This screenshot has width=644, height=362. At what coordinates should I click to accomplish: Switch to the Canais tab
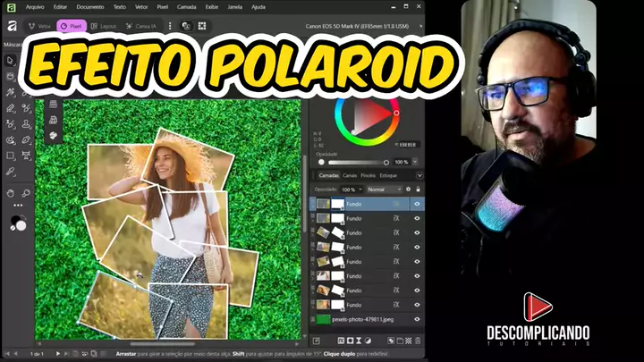pyautogui.click(x=350, y=175)
